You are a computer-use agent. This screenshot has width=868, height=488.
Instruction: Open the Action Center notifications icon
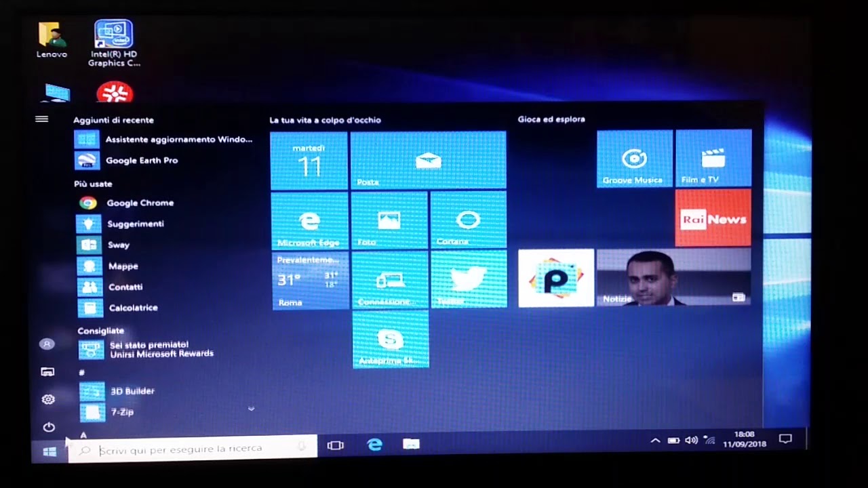point(785,439)
